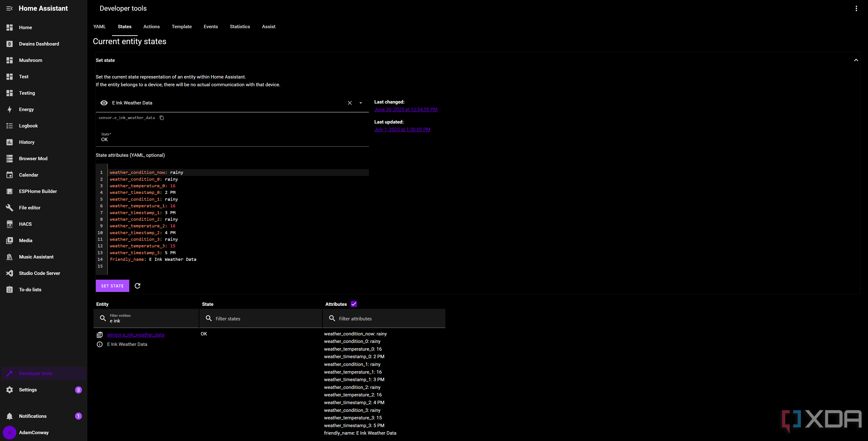Open the AdamConway user avatar
Viewport: 868px width, 441px height.
[x=9, y=433]
